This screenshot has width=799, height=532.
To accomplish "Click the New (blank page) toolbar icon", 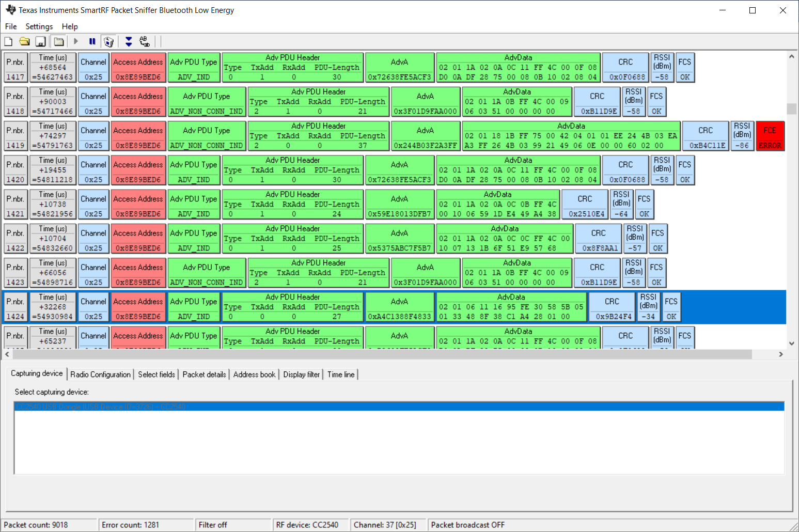I will [x=8, y=41].
